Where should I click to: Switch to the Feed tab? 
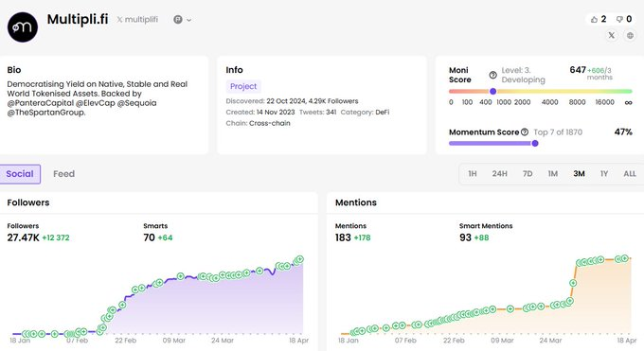pyautogui.click(x=64, y=174)
